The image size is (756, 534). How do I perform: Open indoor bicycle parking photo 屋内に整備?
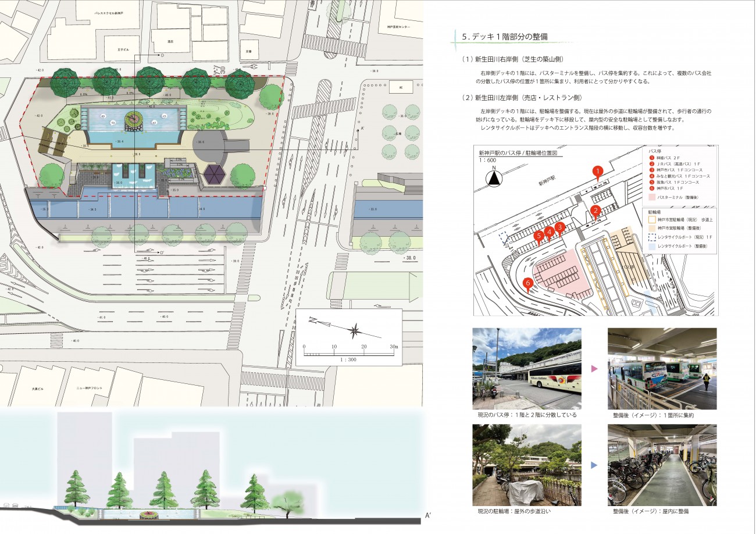pyautogui.click(x=662, y=465)
